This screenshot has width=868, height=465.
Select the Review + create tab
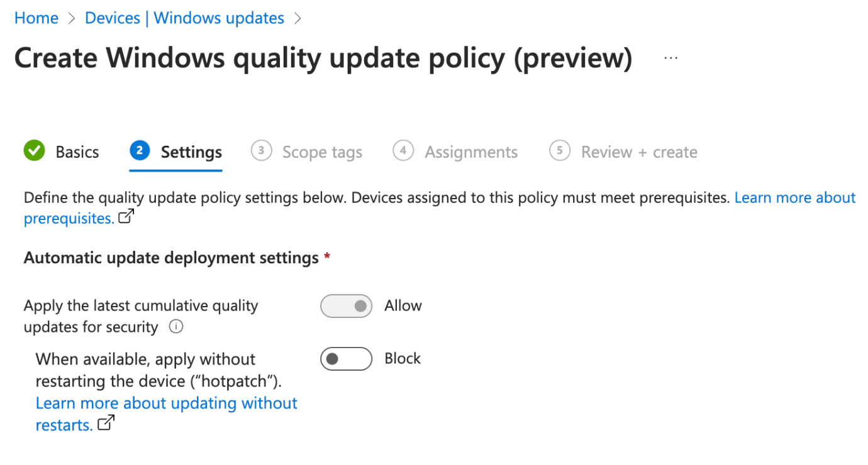(639, 152)
